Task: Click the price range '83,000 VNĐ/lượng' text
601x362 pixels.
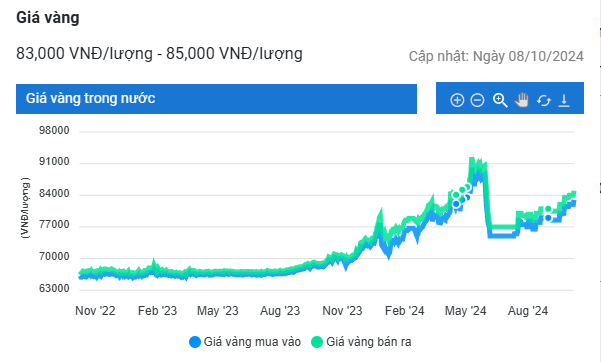Action: 84,53
